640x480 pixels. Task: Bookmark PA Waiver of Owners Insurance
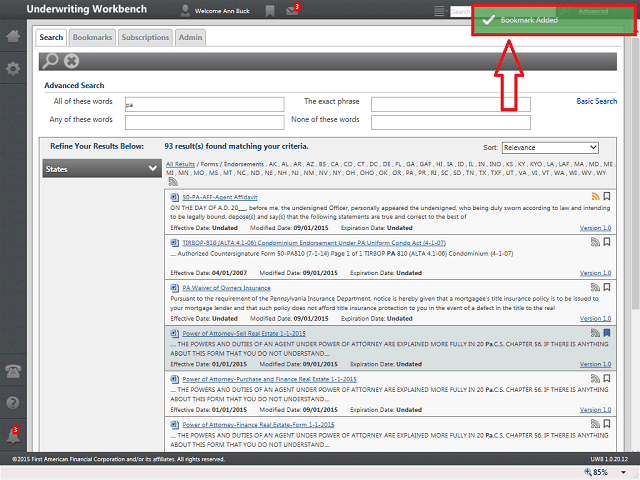pyautogui.click(x=607, y=287)
